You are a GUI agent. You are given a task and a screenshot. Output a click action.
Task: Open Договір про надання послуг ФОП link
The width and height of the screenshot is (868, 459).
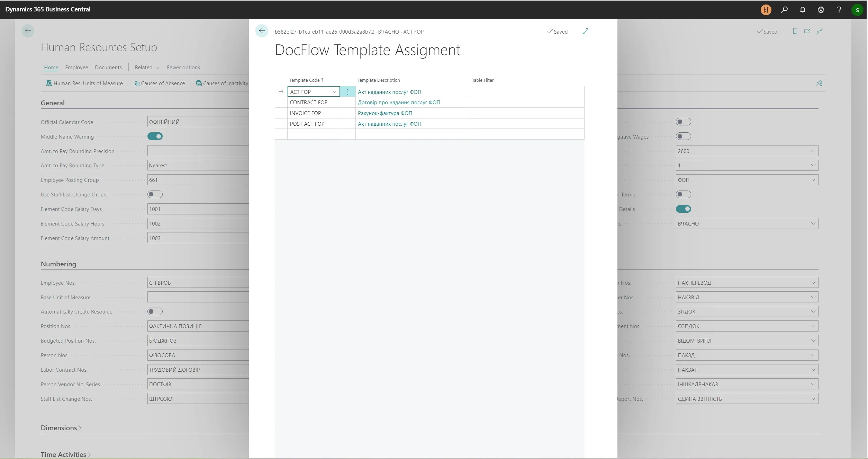point(399,103)
